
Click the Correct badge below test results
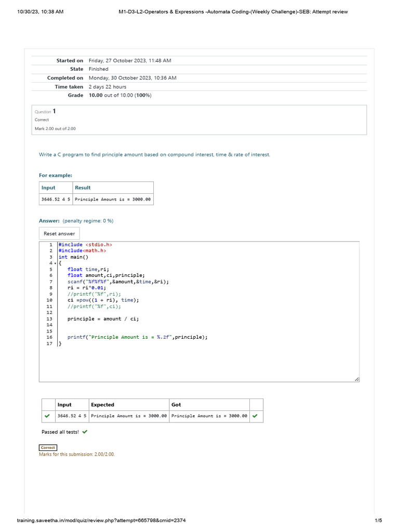48,447
